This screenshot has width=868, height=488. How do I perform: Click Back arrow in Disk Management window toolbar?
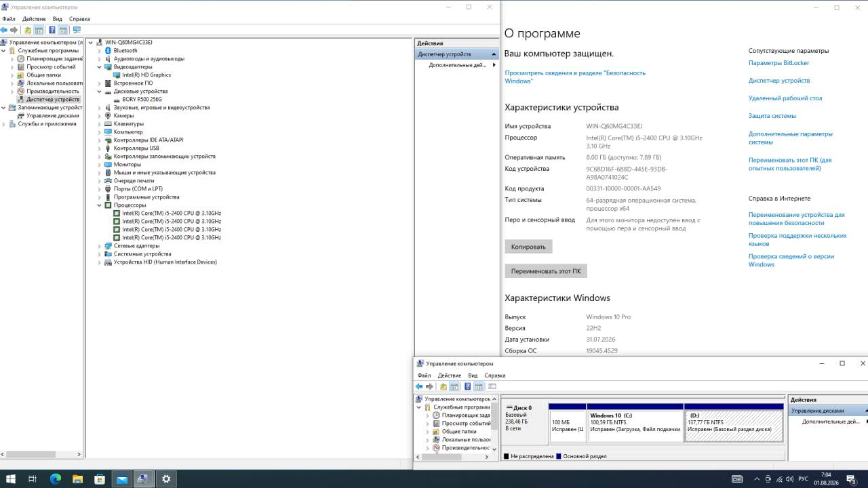pyautogui.click(x=419, y=386)
